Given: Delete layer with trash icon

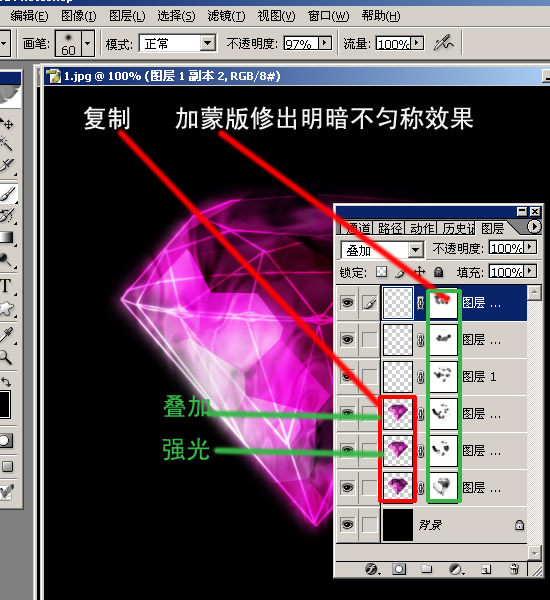Looking at the screenshot, I should click(x=515, y=569).
